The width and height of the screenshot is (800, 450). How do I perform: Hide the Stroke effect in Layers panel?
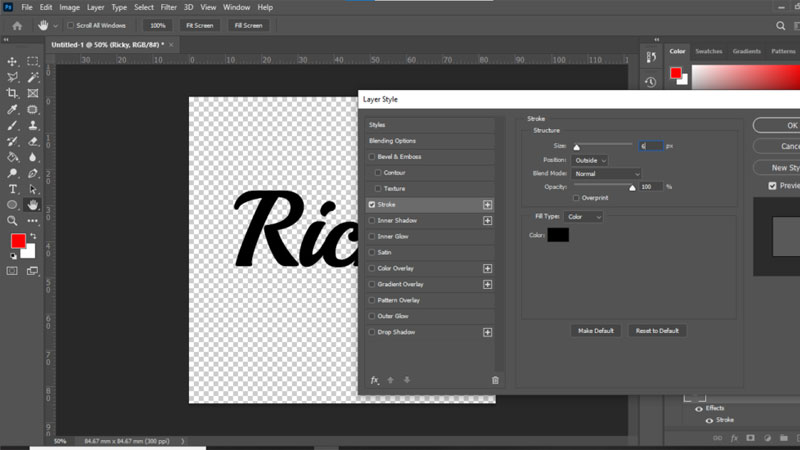(709, 420)
